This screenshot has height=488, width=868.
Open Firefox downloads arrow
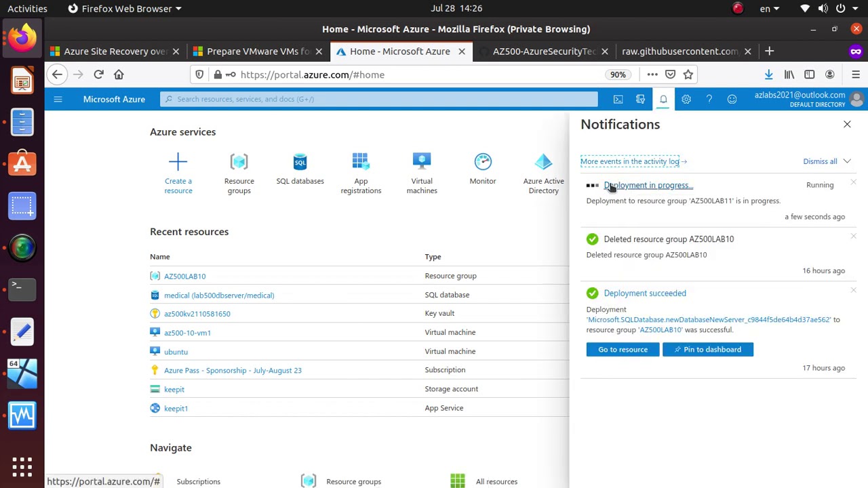[x=768, y=75]
